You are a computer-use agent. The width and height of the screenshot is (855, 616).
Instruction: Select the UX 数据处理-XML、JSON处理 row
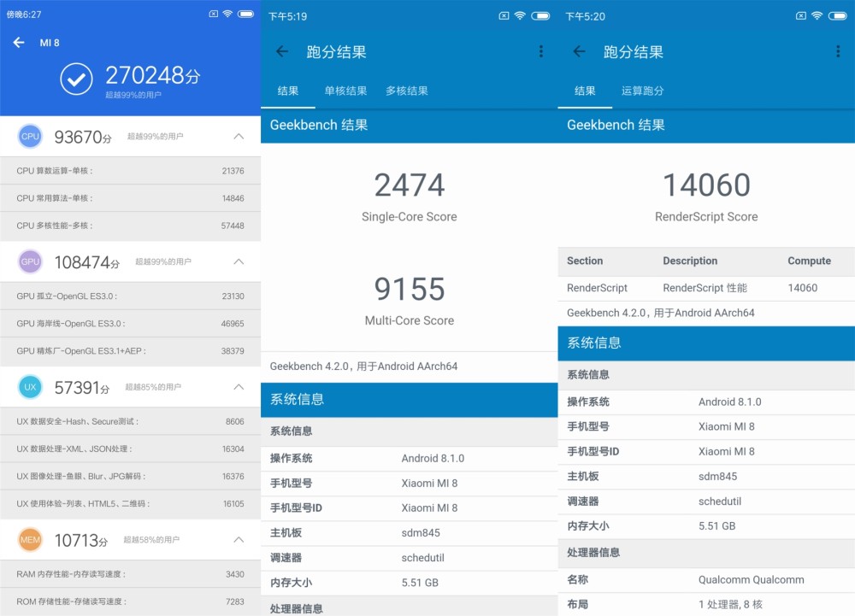130,449
